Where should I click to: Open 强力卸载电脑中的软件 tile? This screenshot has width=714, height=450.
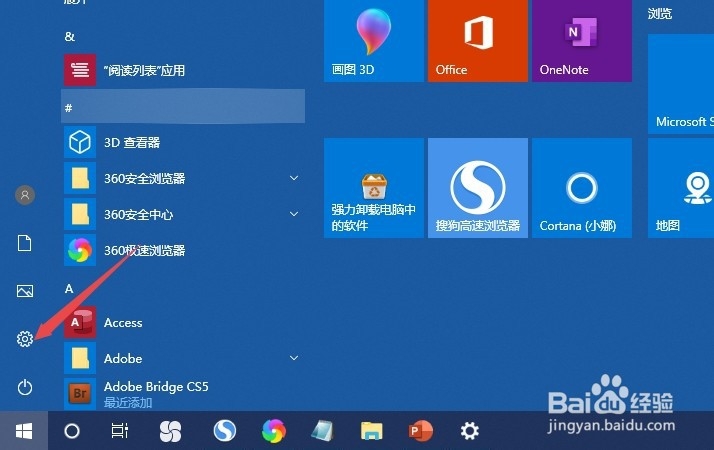pos(374,188)
